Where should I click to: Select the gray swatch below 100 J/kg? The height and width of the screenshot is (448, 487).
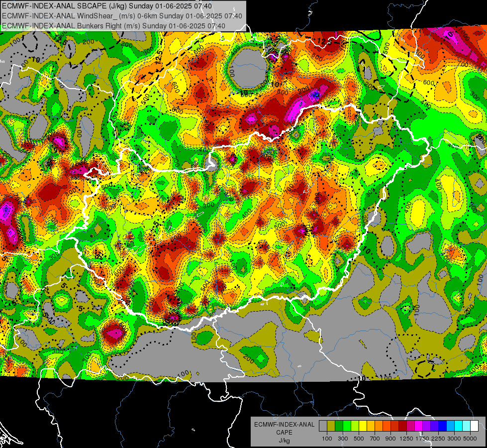(x=323, y=426)
